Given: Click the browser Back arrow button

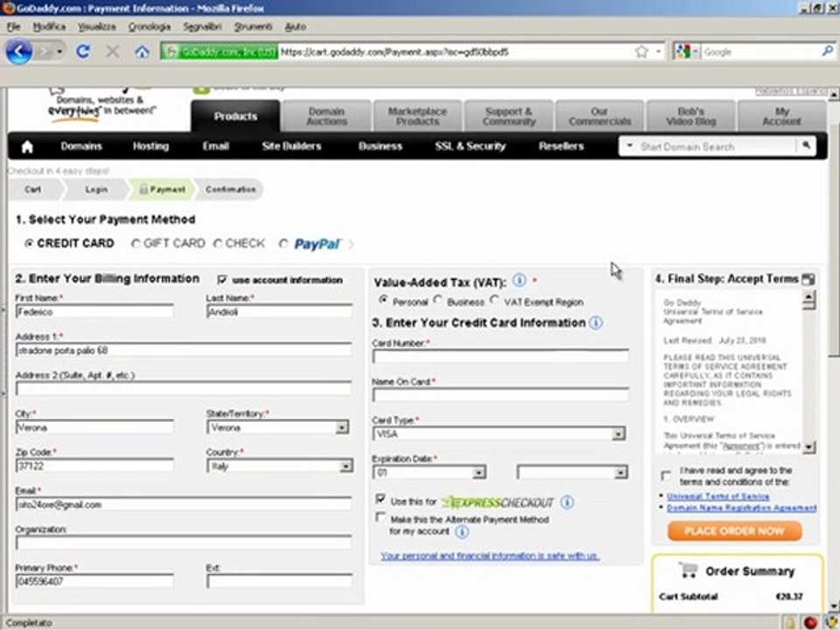Looking at the screenshot, I should (x=18, y=52).
